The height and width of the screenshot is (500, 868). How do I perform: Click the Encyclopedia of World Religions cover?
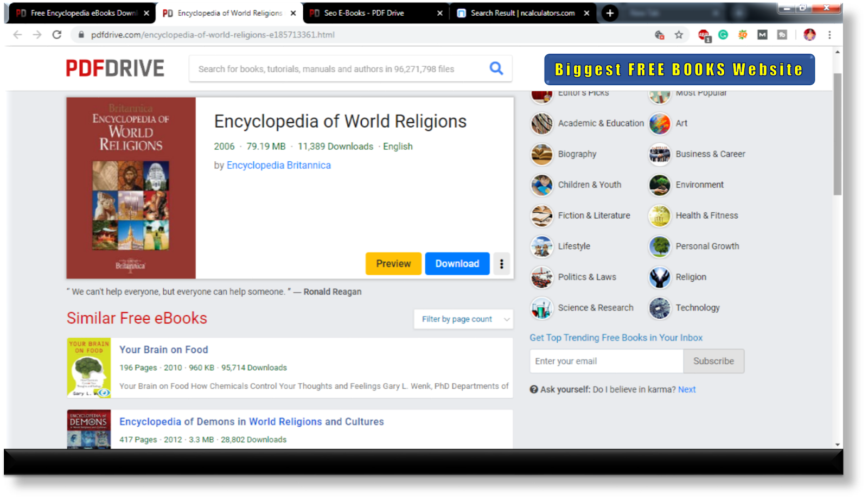tap(131, 188)
